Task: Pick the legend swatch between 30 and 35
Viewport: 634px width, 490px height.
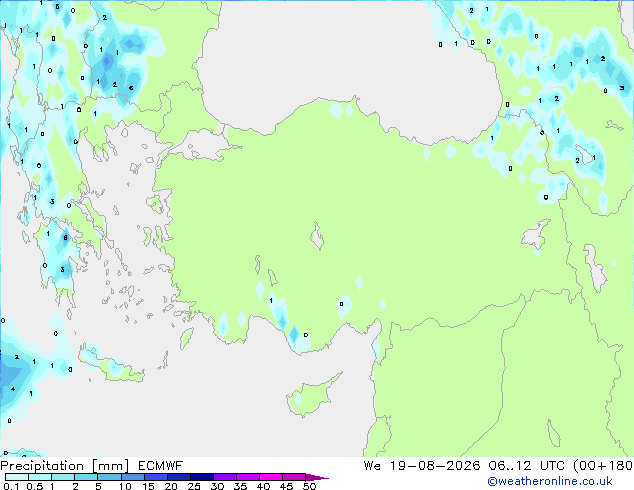Action: (x=225, y=477)
